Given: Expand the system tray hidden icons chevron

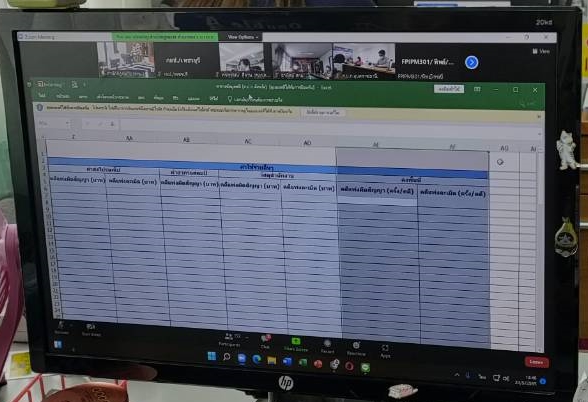Looking at the screenshot, I should [457, 375].
